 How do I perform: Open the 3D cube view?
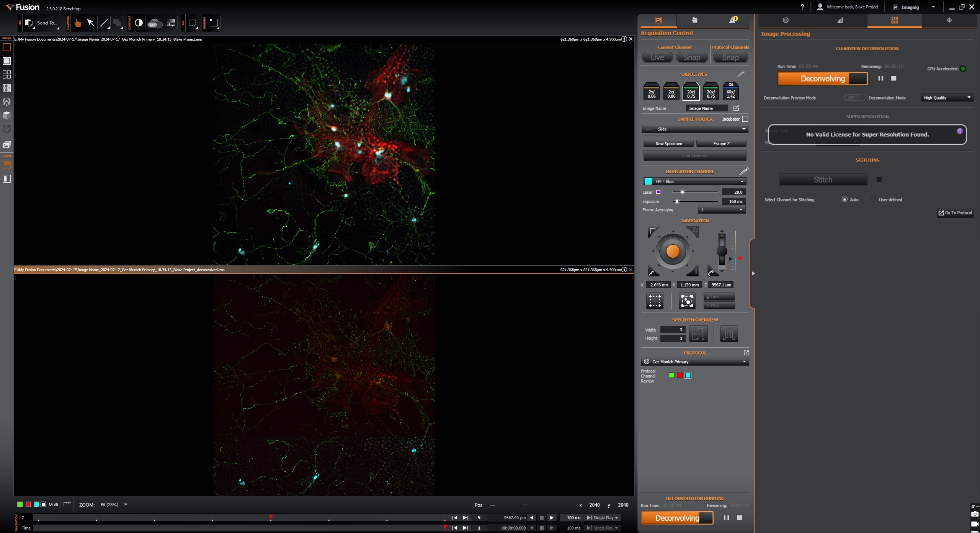point(7,115)
